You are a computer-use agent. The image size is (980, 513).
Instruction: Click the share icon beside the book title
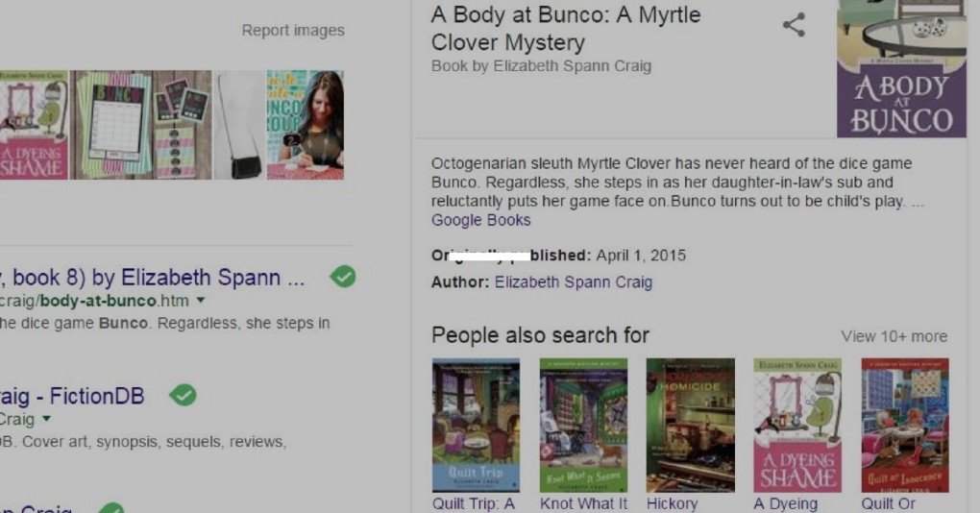[x=794, y=25]
